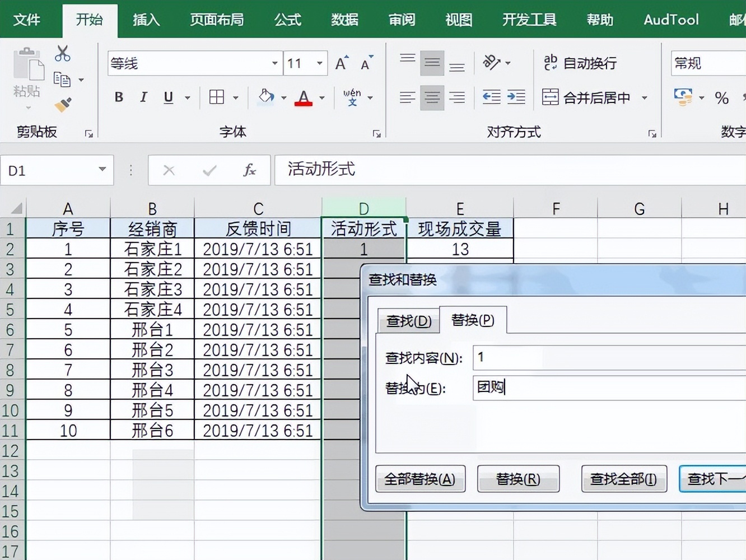Toggle bold formatting
746x560 pixels.
118,97
